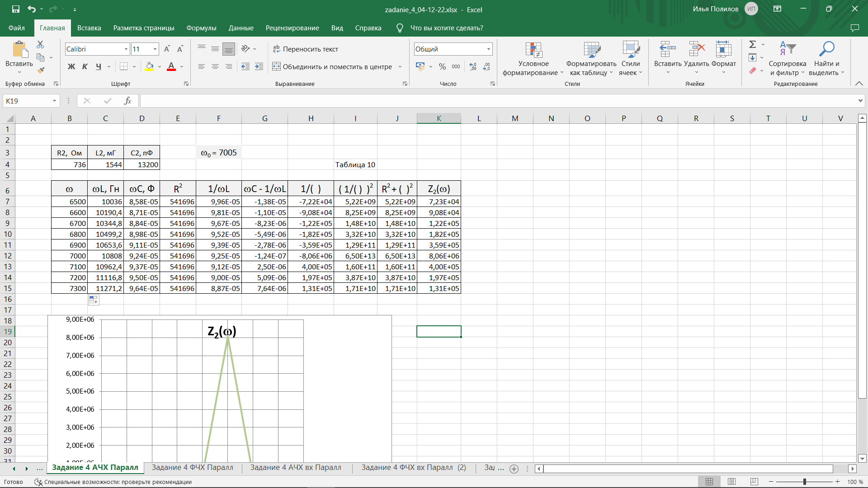868x488 pixels.
Task: Click the Paste clipboard icon
Action: point(19,49)
